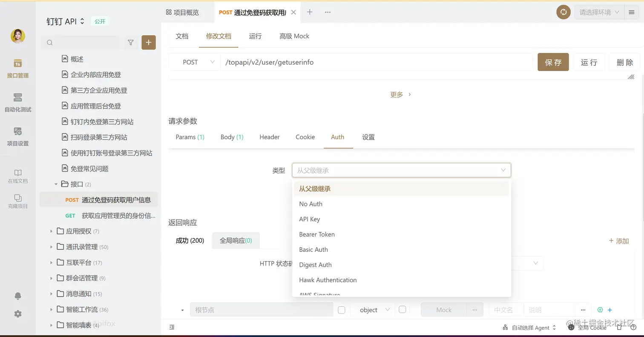Image resolution: width=644 pixels, height=337 pixels.
Task: Click the 运行 button next to 保存
Action: coord(589,62)
